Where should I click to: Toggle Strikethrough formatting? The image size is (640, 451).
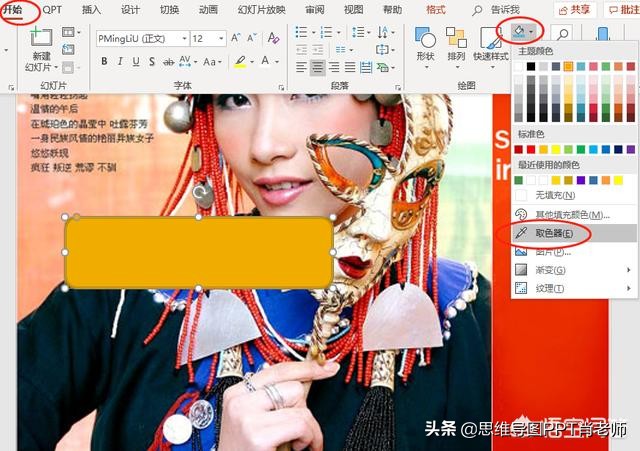(x=168, y=62)
